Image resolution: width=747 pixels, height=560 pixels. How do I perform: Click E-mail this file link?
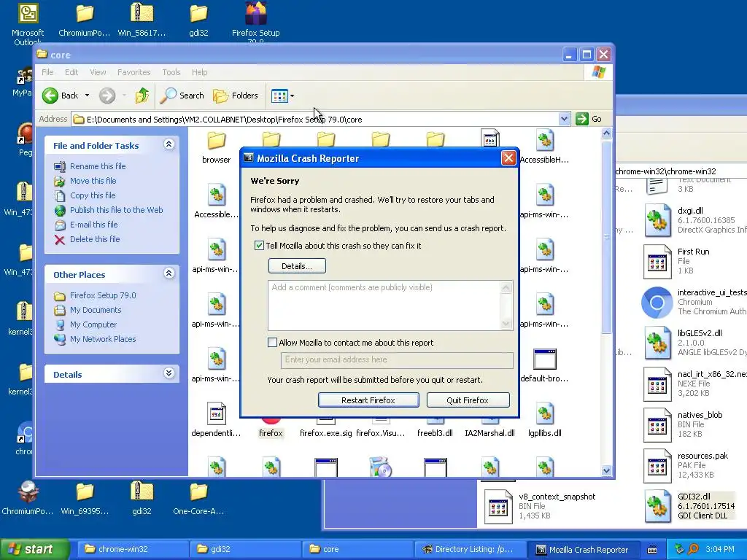pos(94,225)
